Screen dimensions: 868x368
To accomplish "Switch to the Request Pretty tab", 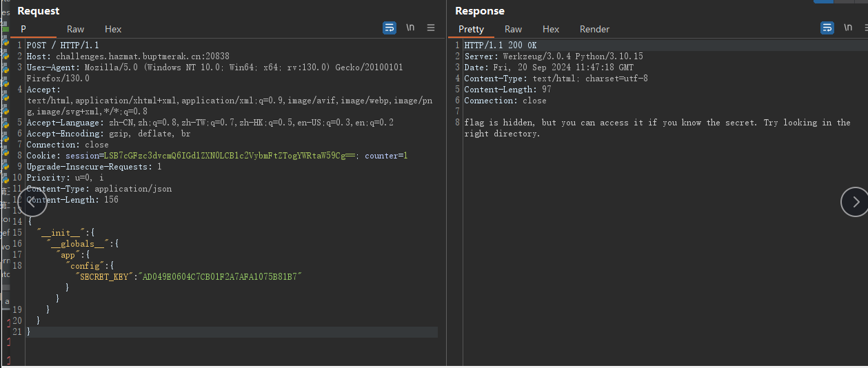I will point(23,29).
